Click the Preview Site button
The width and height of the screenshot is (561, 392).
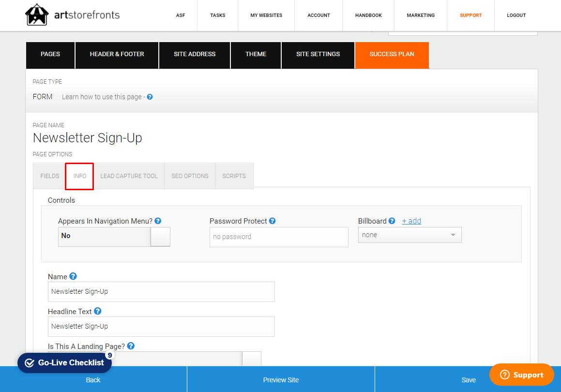[x=281, y=380]
